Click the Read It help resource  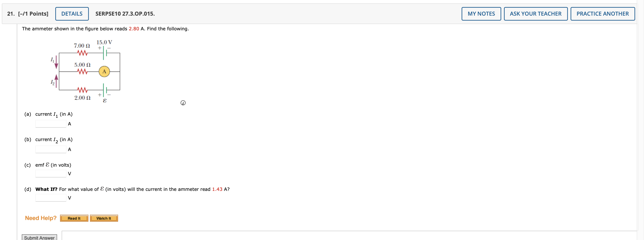(x=74, y=218)
